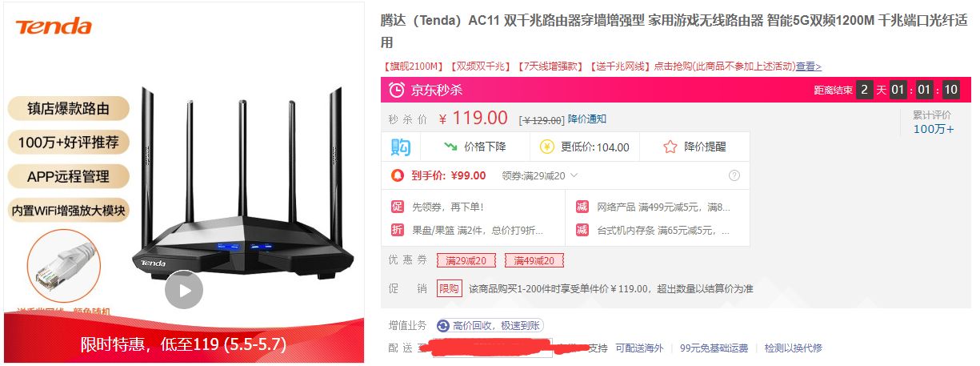
Task: Claim the 满49减20 coupon
Action: click(x=534, y=260)
